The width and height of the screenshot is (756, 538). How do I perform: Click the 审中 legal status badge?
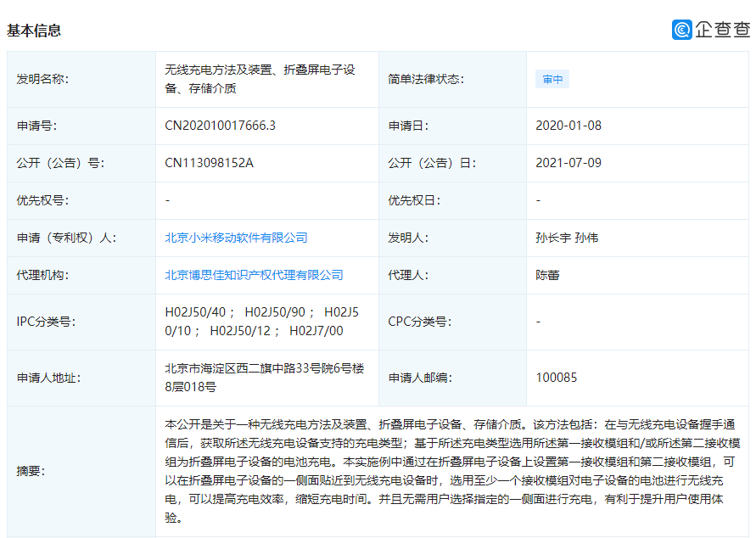click(x=552, y=80)
